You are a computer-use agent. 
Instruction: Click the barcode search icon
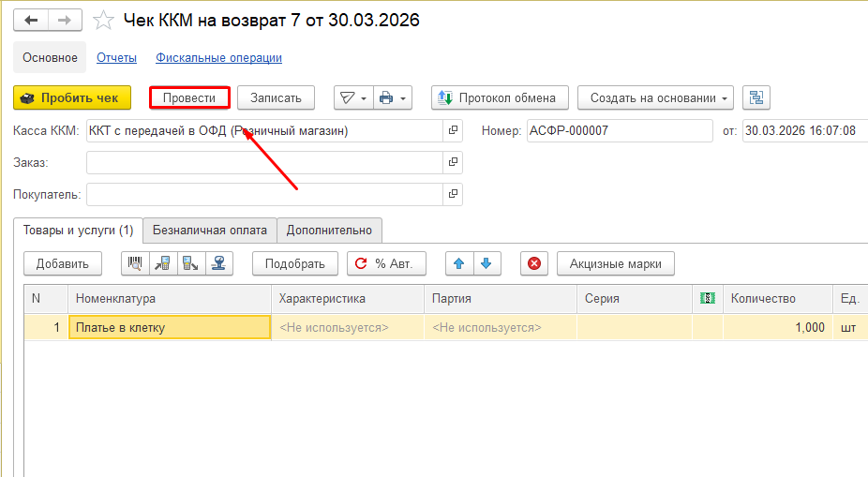click(135, 264)
